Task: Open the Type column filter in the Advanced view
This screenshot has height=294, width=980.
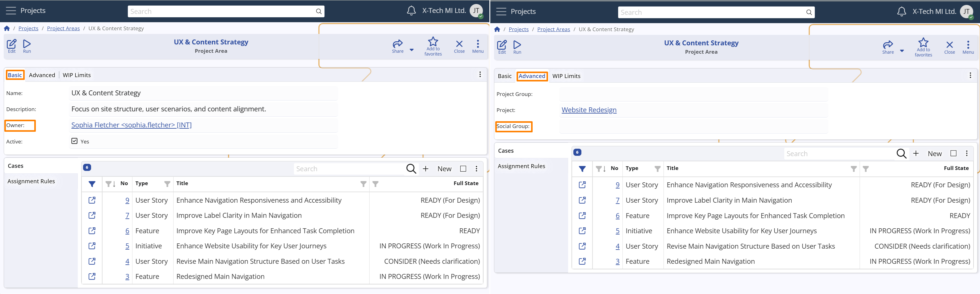Action: [x=657, y=168]
